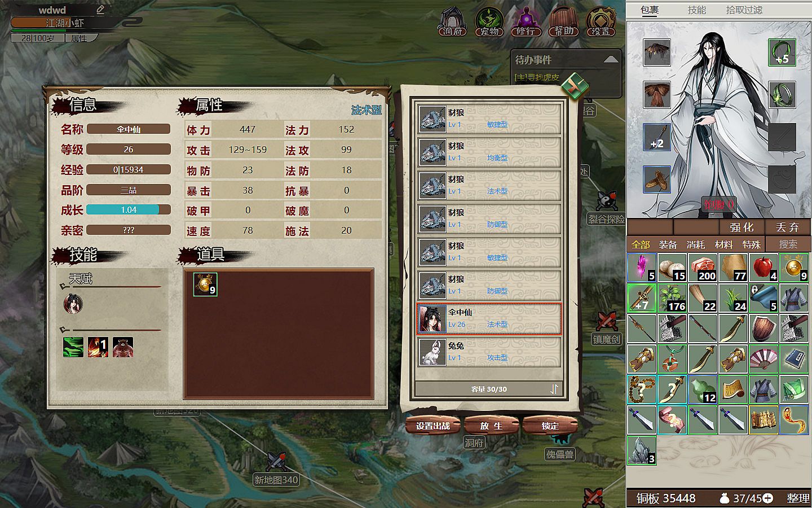Click the plus icon next to 37/45
This screenshot has width=812, height=508.
tap(767, 498)
